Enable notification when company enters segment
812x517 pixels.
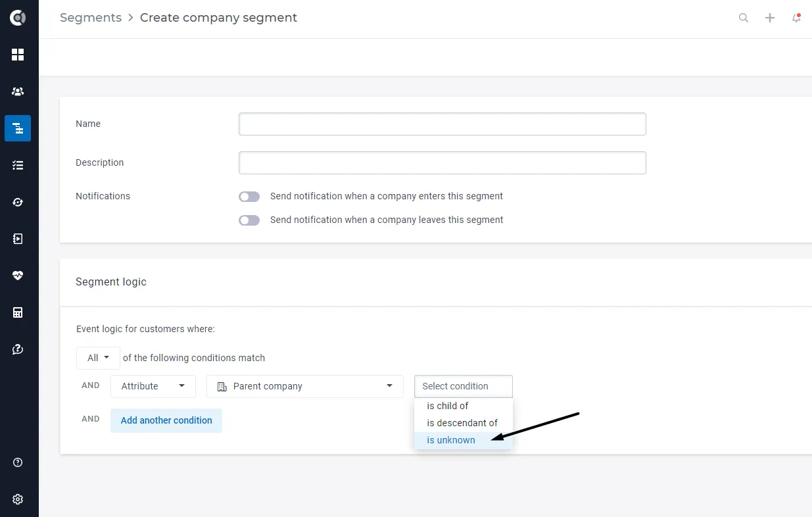(x=249, y=196)
